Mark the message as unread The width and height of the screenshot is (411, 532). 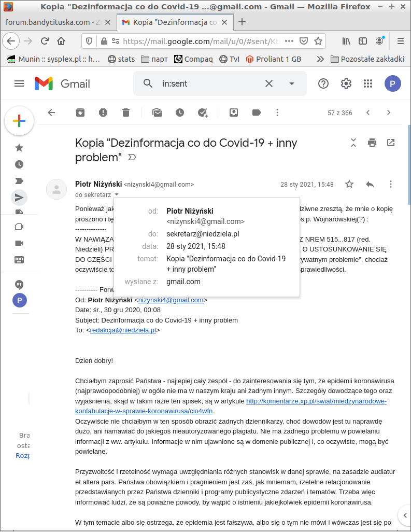click(x=157, y=113)
